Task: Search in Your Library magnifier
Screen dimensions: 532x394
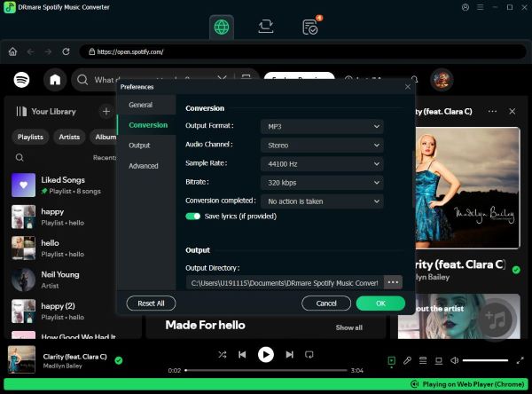Action: pyautogui.click(x=20, y=158)
